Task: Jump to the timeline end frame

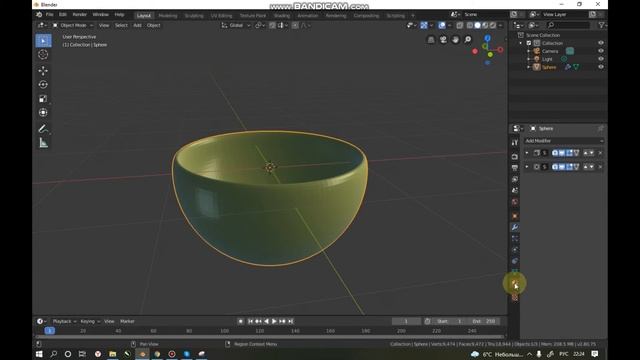Action: (x=291, y=321)
